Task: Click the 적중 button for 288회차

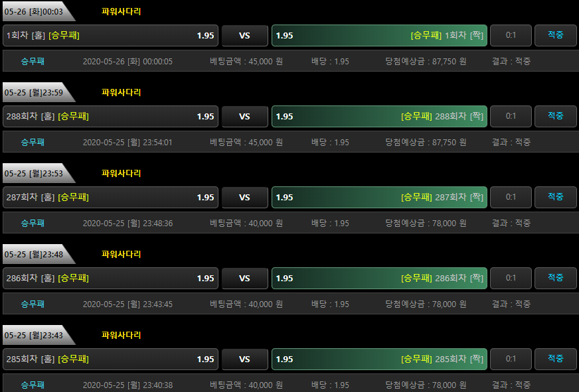Action: click(x=555, y=117)
